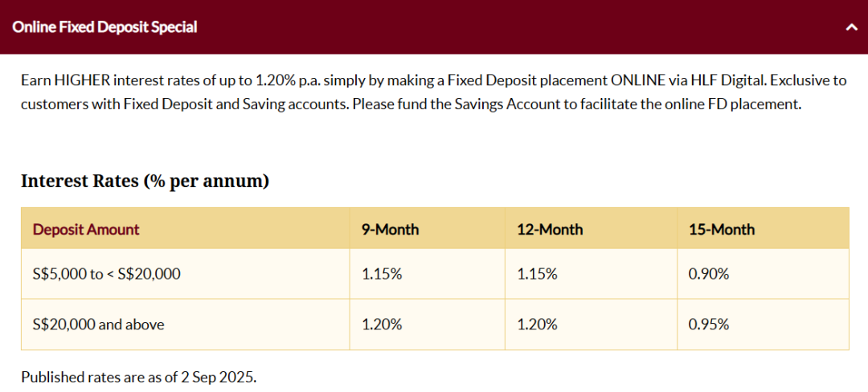Click the 12-Month 1.15% rate cell

coord(538,274)
